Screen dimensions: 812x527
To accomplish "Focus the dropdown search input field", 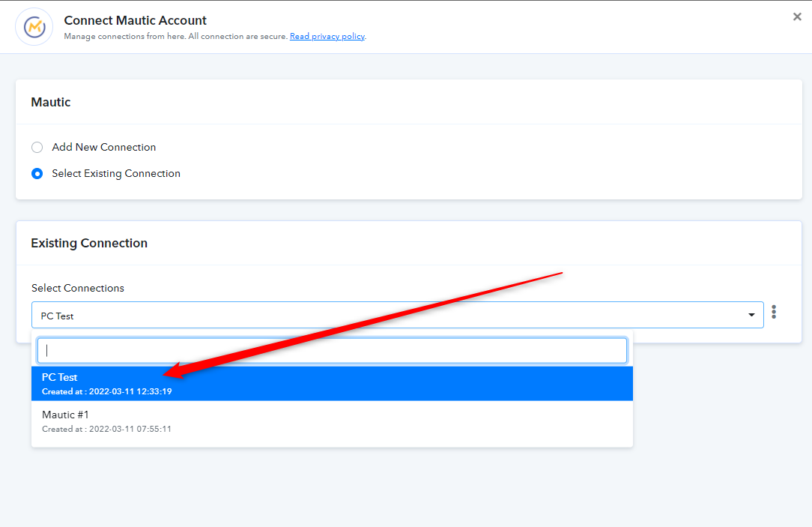I will pos(332,351).
